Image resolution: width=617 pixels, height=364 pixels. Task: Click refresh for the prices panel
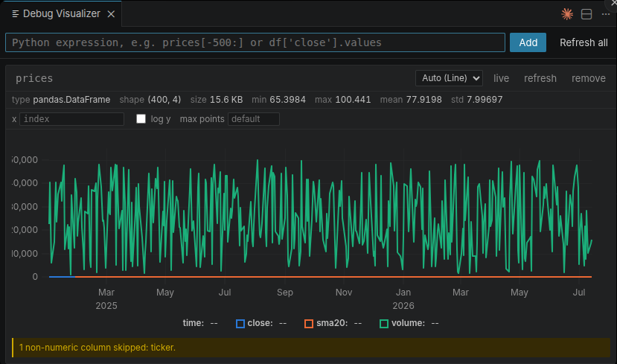(x=540, y=78)
